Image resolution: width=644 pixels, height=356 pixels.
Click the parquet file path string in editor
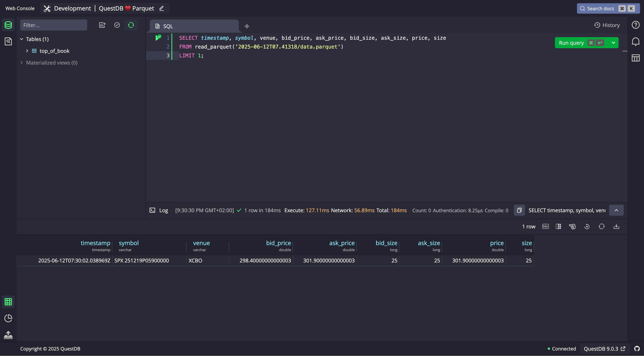[x=288, y=47]
